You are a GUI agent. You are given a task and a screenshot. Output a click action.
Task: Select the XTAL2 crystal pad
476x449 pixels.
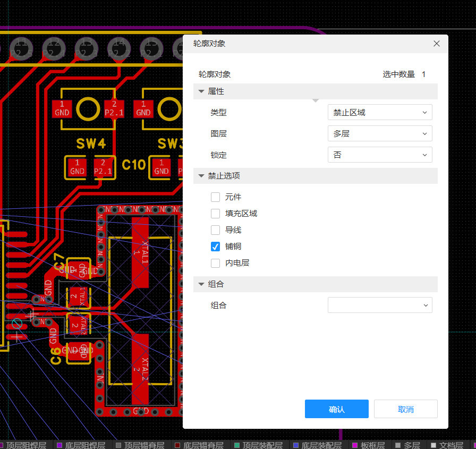(x=140, y=369)
